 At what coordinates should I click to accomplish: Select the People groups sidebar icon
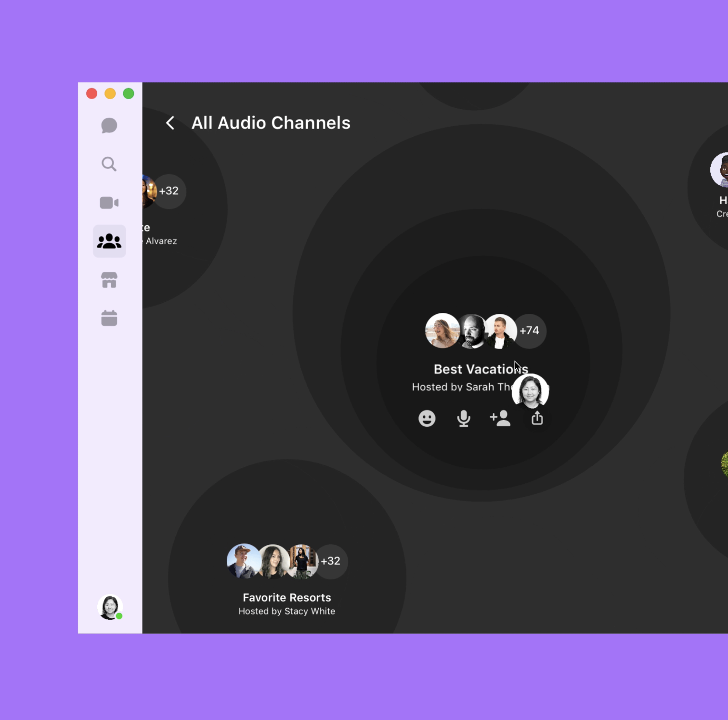109,241
